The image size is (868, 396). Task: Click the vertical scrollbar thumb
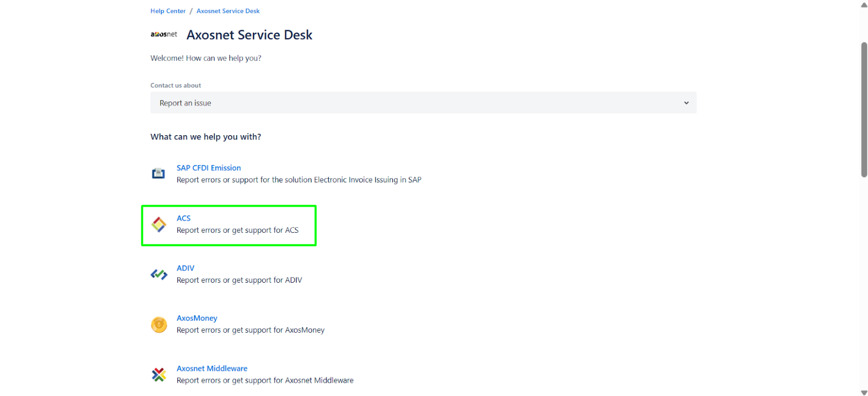[x=864, y=110]
